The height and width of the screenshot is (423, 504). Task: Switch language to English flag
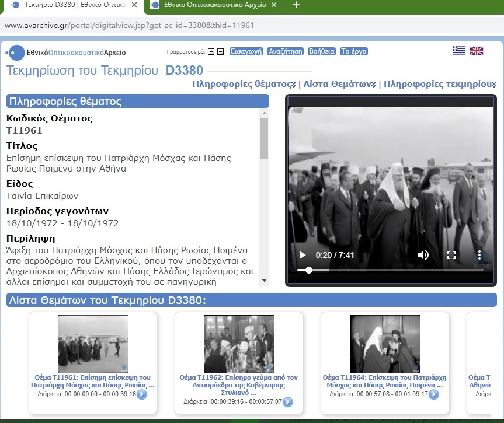click(x=477, y=51)
